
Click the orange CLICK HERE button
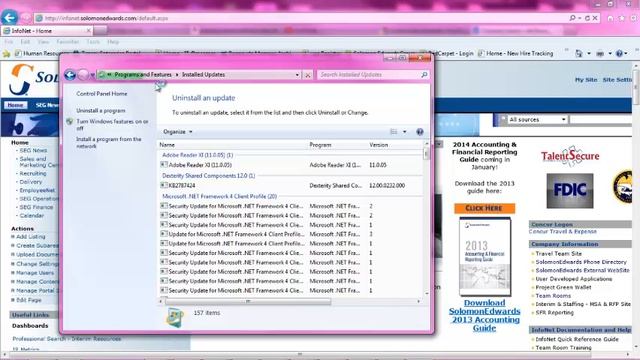tap(484, 208)
